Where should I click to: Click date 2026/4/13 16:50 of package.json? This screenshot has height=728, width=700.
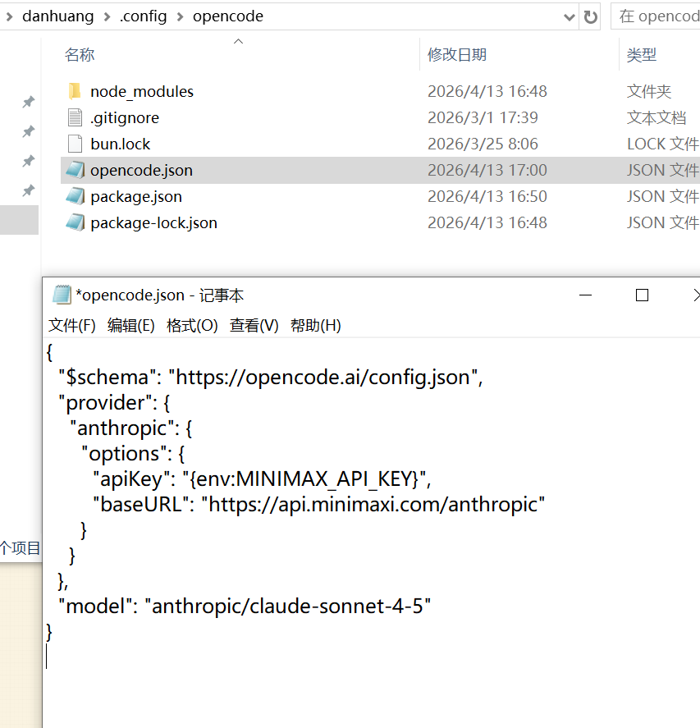(x=487, y=197)
